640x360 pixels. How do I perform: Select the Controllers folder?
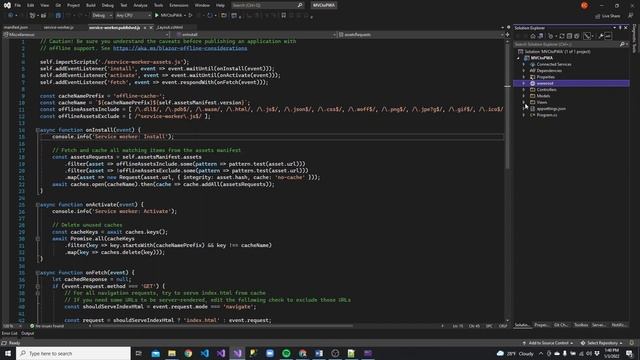click(x=547, y=89)
